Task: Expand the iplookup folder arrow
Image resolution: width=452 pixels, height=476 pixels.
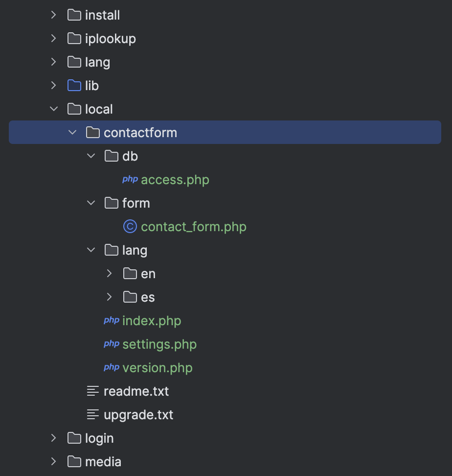Action: coord(54,38)
